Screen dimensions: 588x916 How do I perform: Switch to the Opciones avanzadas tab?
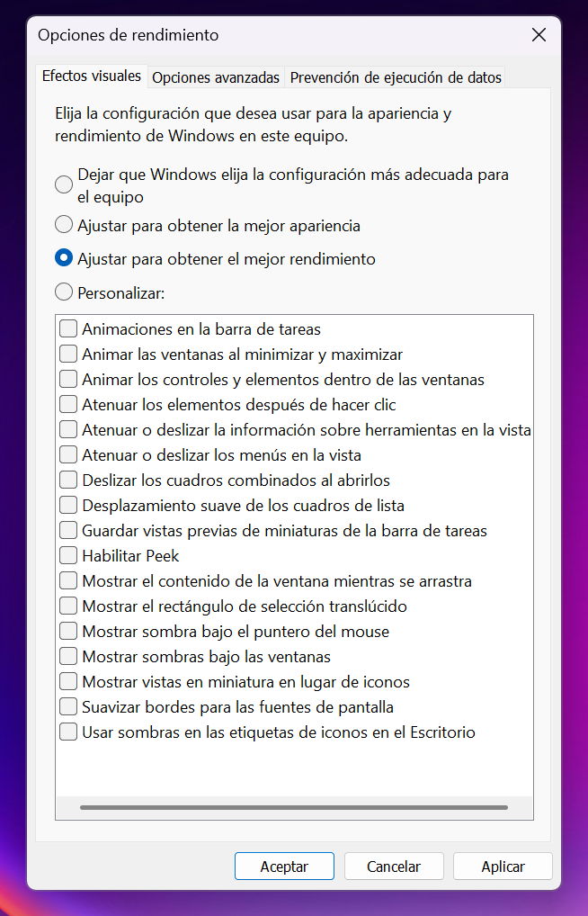(x=216, y=77)
